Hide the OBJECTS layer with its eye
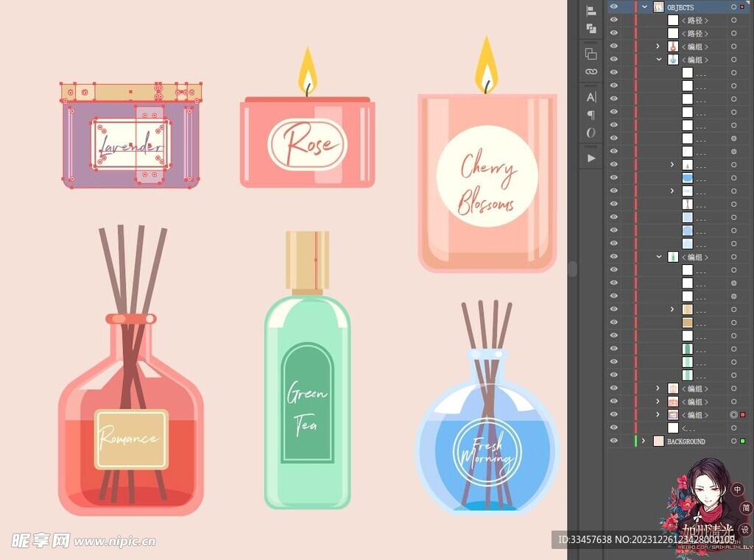The width and height of the screenshot is (754, 560). coord(613,7)
